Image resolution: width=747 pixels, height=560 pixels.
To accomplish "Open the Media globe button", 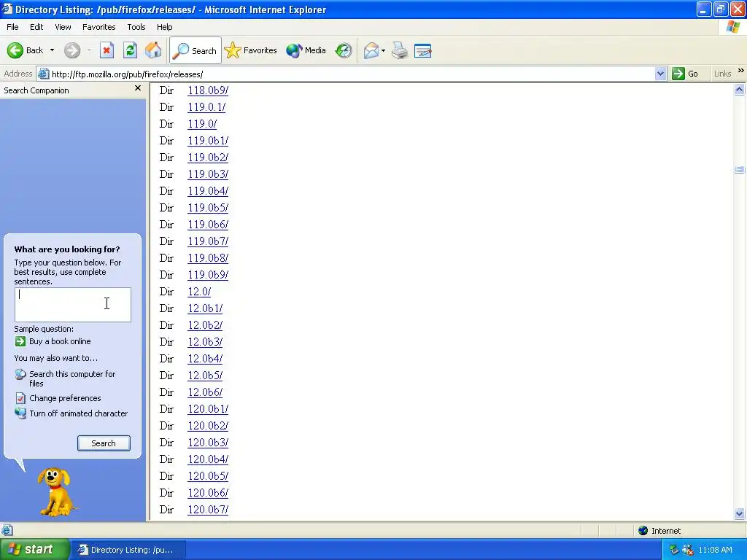I will coord(306,50).
